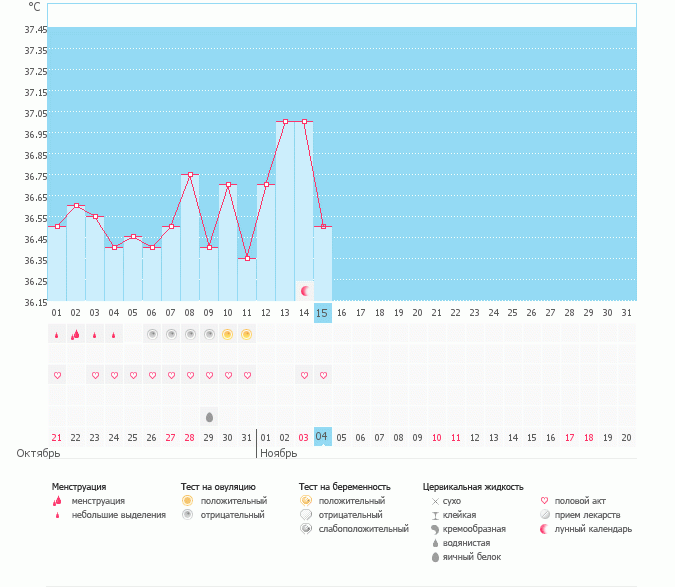This screenshot has height=587, width=675.
Task: Select the negative ovulation test icon on day 06
Action: (x=152, y=334)
